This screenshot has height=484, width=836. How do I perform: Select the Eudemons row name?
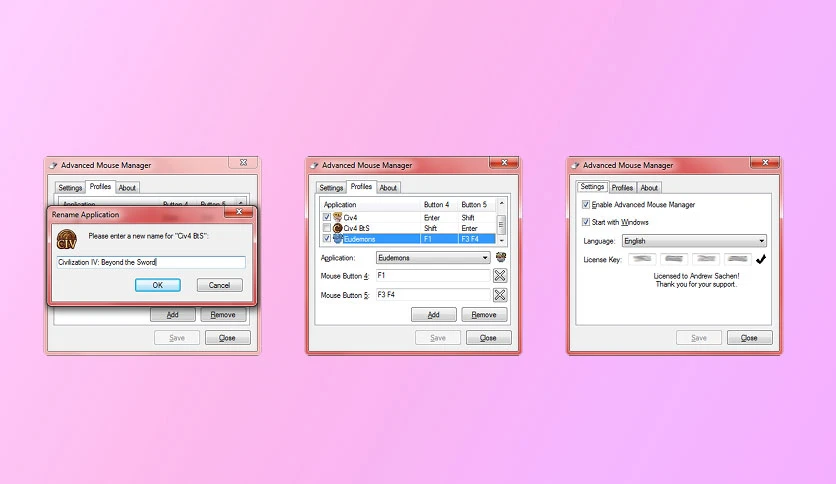(x=359, y=239)
